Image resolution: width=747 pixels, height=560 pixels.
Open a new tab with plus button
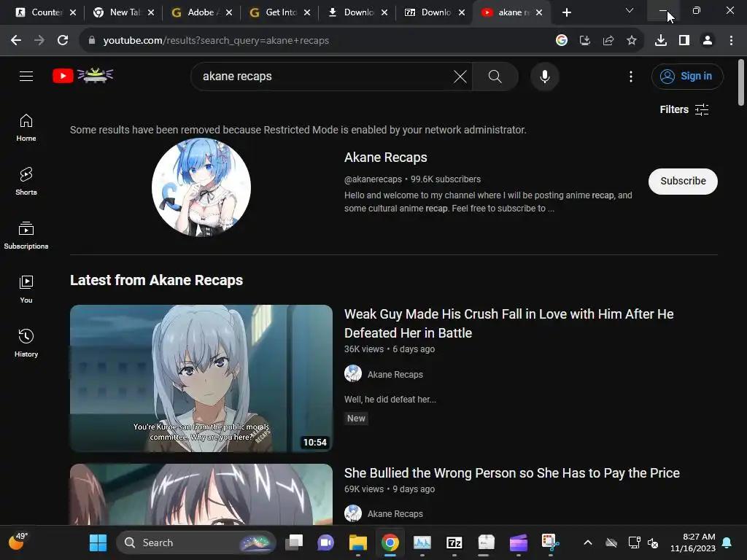click(x=566, y=13)
